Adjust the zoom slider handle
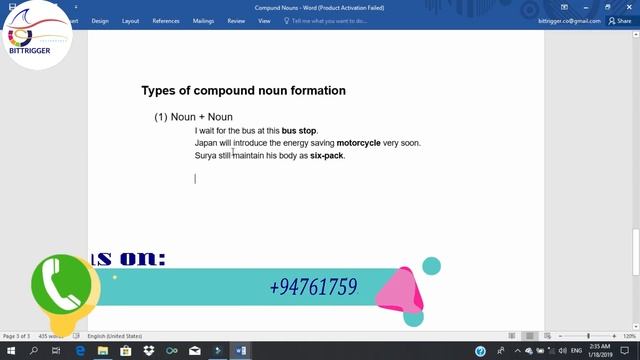640x360 pixels. [588, 336]
